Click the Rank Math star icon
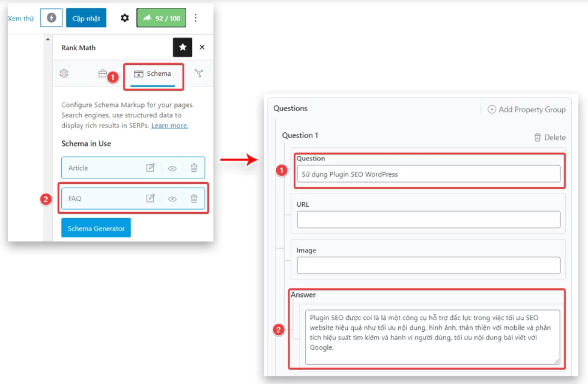This screenshot has width=588, height=384. (x=183, y=47)
